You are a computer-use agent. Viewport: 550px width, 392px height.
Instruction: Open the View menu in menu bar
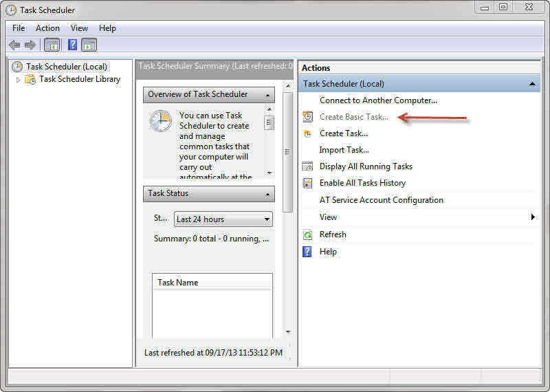79,28
